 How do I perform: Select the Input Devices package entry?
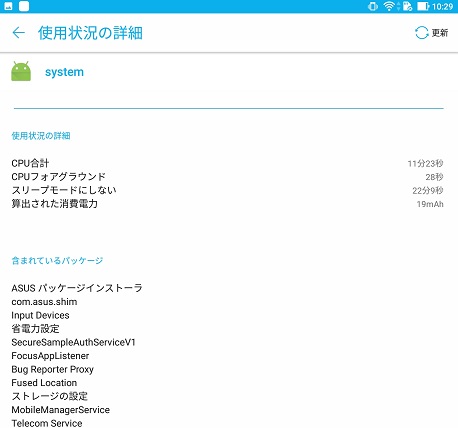(x=40, y=315)
